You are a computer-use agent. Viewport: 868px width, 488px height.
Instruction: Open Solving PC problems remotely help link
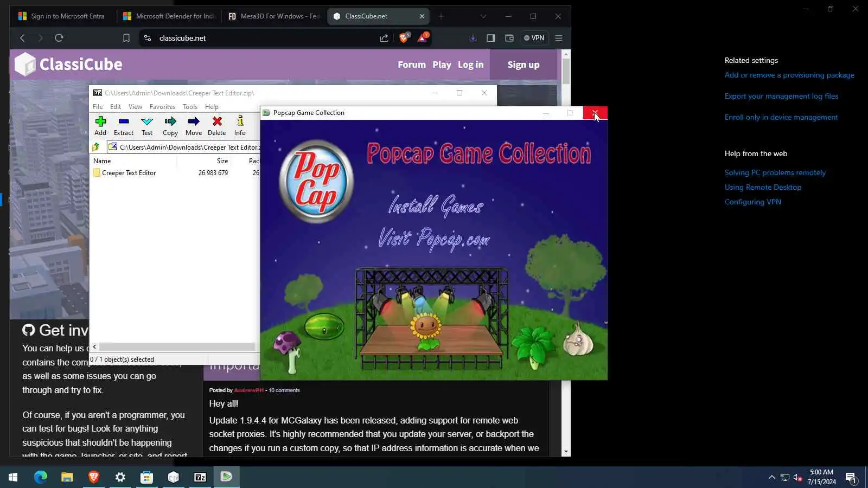[775, 173]
